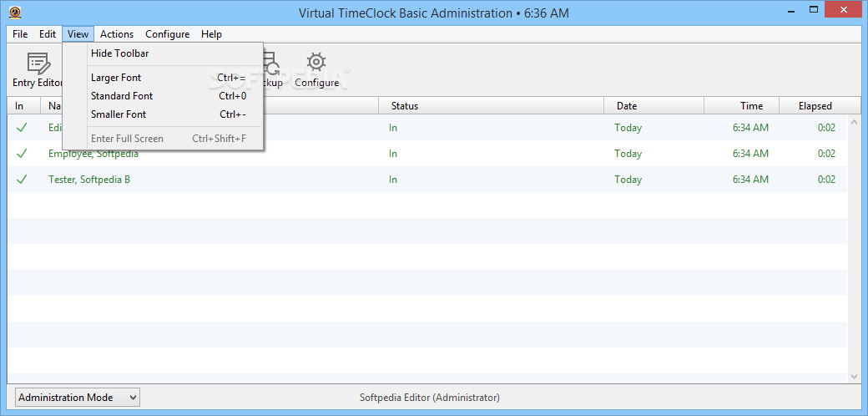Click the scrollbar up arrow

854,123
